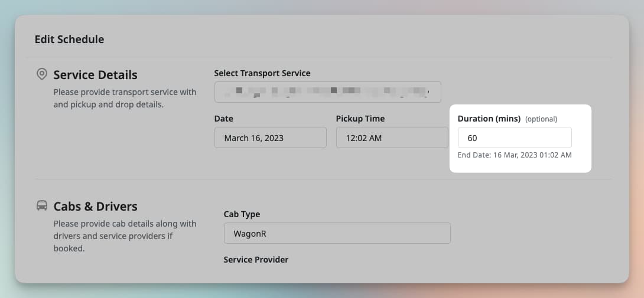Click the Service Details heading

(x=95, y=75)
